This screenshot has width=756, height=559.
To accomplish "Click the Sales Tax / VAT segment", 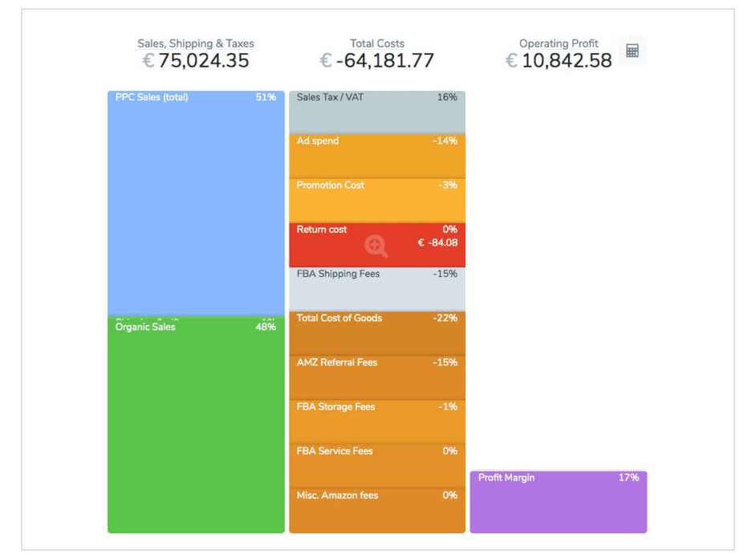I will click(376, 112).
